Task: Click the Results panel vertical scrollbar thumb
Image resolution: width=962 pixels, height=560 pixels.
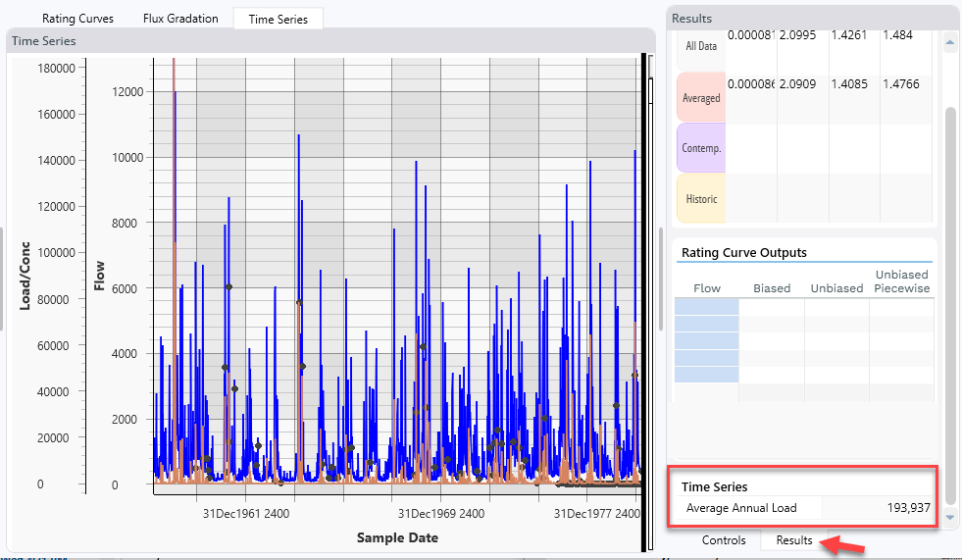Action: click(949, 294)
